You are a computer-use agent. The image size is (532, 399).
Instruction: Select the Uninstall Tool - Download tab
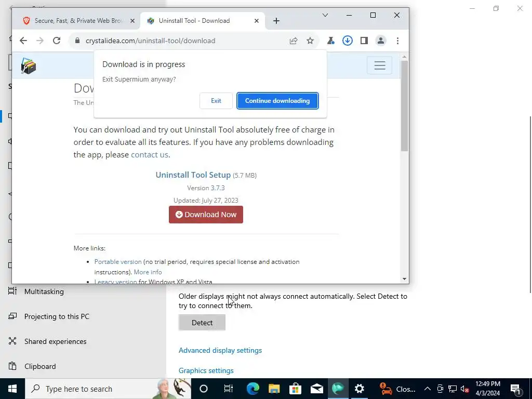click(x=194, y=21)
